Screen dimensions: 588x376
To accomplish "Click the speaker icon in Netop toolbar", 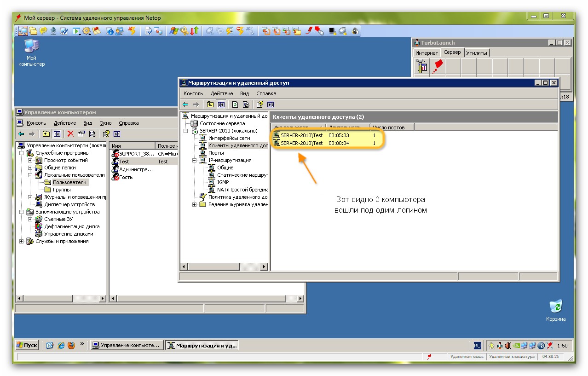I will pos(355,31).
